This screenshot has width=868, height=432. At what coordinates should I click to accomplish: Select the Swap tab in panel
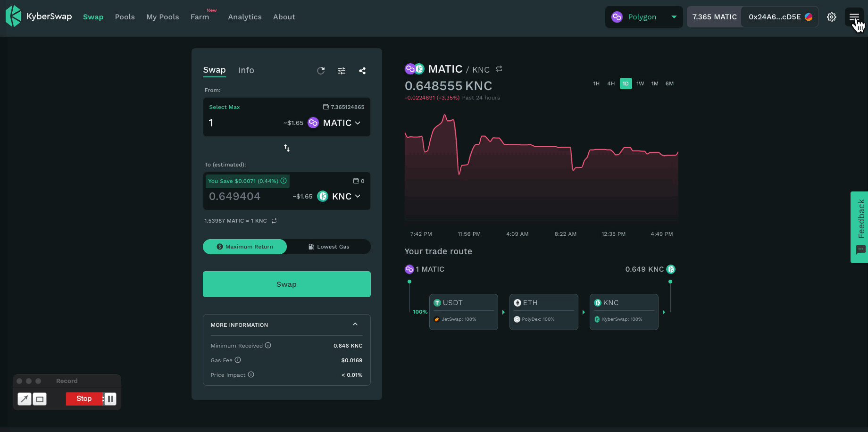click(x=214, y=70)
